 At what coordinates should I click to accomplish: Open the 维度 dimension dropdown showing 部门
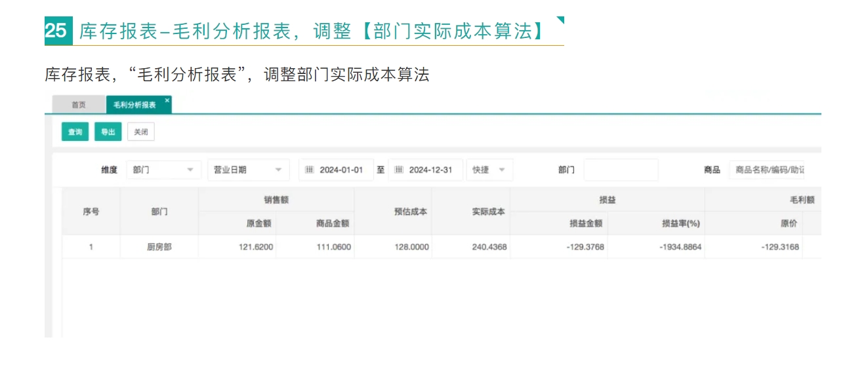163,169
